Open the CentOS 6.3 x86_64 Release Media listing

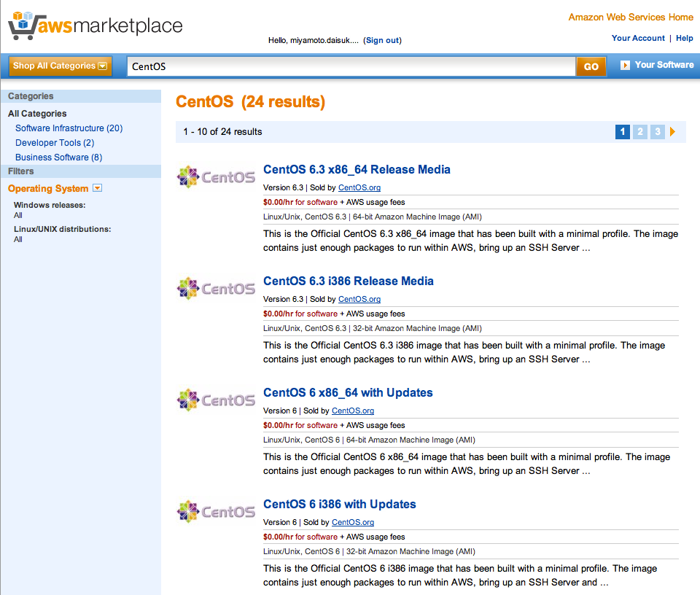pyautogui.click(x=357, y=169)
